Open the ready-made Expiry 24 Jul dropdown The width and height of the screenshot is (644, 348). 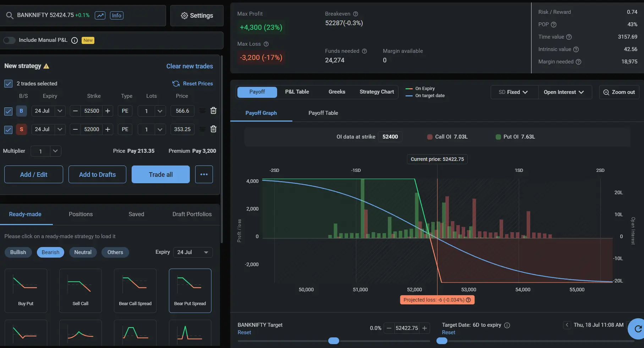click(x=193, y=252)
